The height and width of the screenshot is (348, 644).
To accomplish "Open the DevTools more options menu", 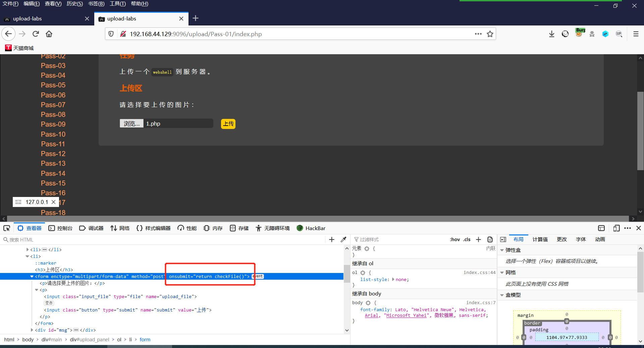I will 628,228.
